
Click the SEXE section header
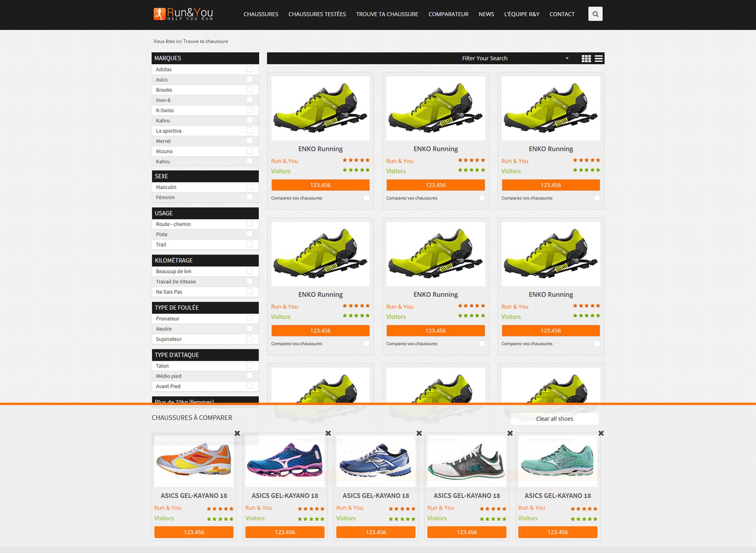[x=205, y=176]
